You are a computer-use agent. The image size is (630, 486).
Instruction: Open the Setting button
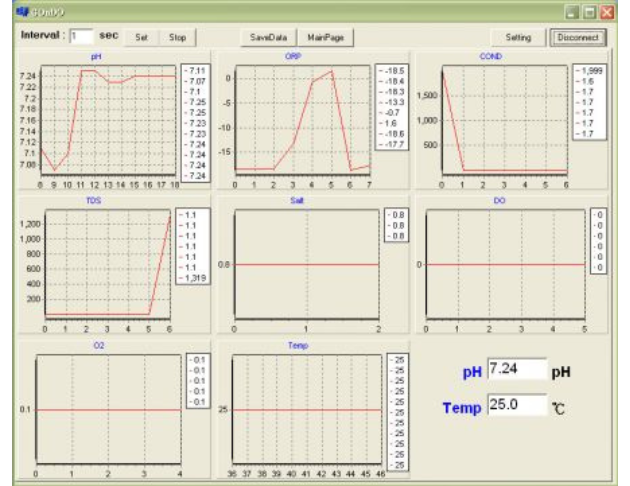pyautogui.click(x=518, y=36)
